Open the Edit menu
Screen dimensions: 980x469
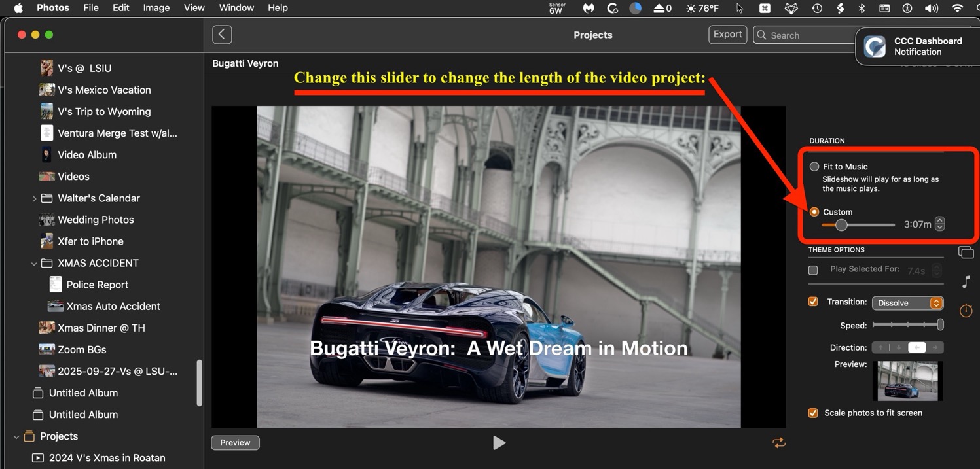(x=120, y=8)
